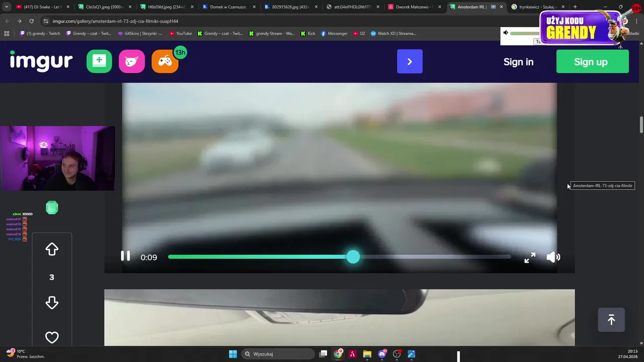Open Task View on the taskbar
This screenshot has width=644, height=362.
click(x=324, y=354)
